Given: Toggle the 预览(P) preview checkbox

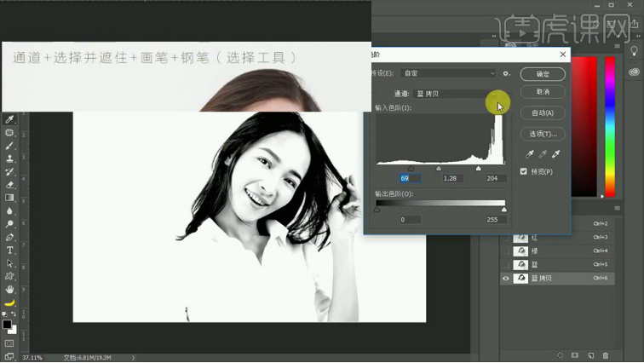Looking at the screenshot, I should [523, 171].
